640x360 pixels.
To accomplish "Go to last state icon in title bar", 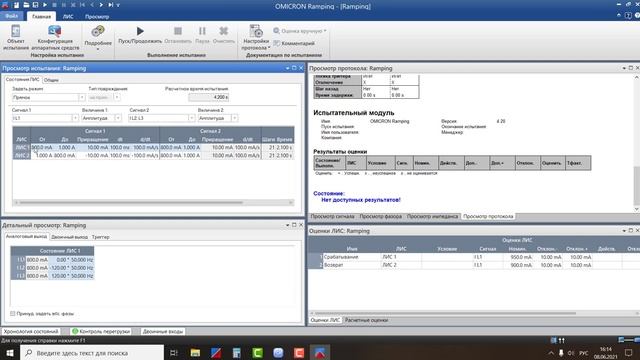I will click(x=110, y=5).
